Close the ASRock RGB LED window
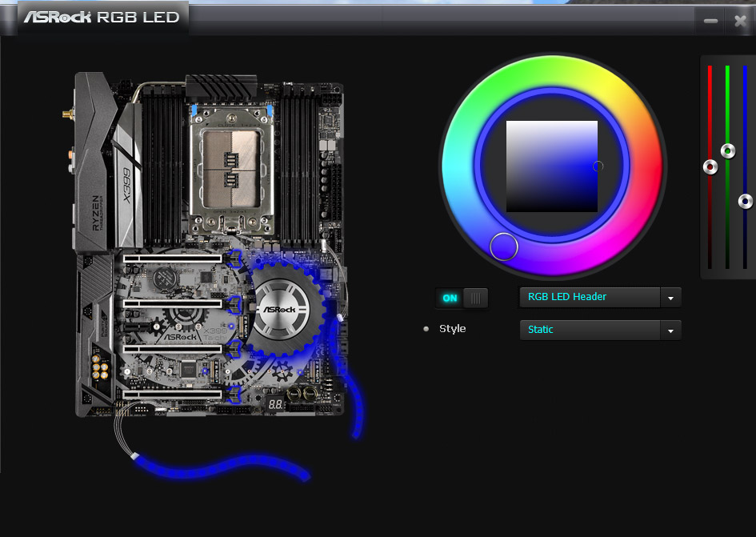Image resolution: width=756 pixels, height=537 pixels. [740, 21]
